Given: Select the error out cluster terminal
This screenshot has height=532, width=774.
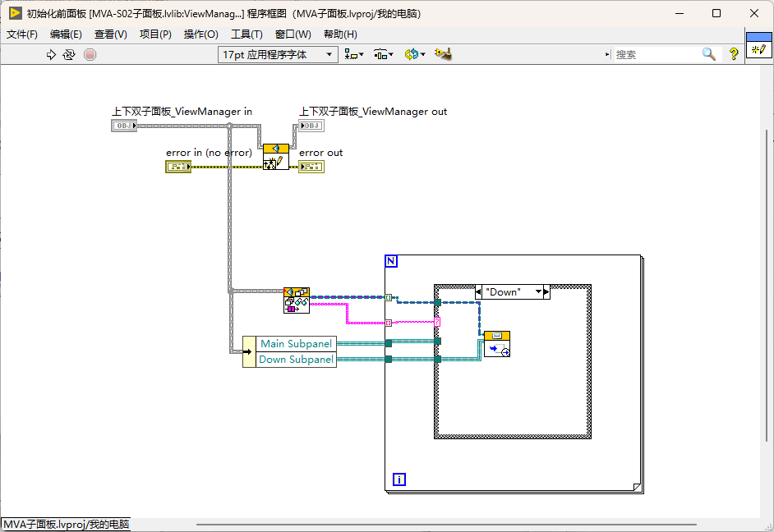Looking at the screenshot, I should 311,167.
